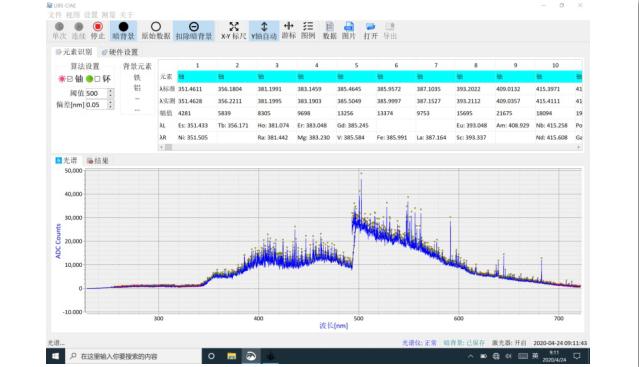Screen dimensions: 639x367
Task: Click the 偏差[nm] field showing 0.05
Action: coord(96,105)
